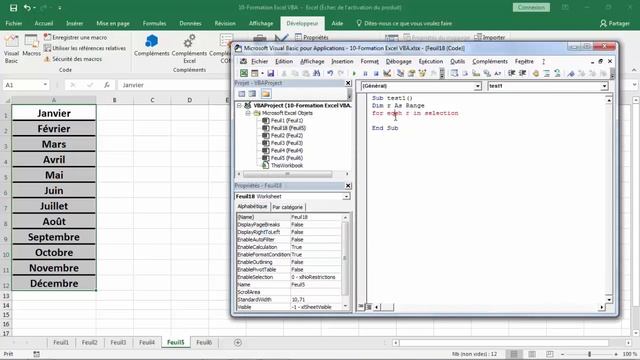Open Feuil18 Worksheet properties object dropdown
The height and width of the screenshot is (360, 640).
point(346,196)
